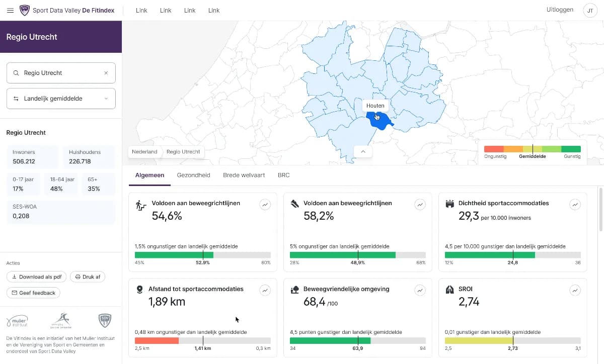The width and height of the screenshot is (604, 364).
Task: Click the red Ongunstig legend swatch
Action: coord(494,149)
